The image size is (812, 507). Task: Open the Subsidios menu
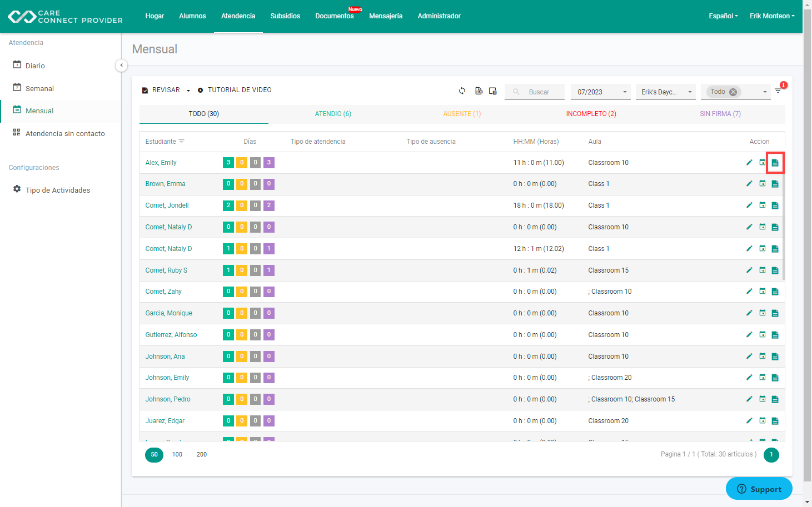click(285, 16)
